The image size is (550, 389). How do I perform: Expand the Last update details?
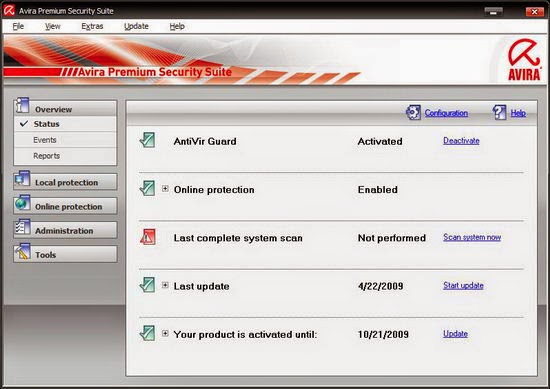click(x=165, y=285)
